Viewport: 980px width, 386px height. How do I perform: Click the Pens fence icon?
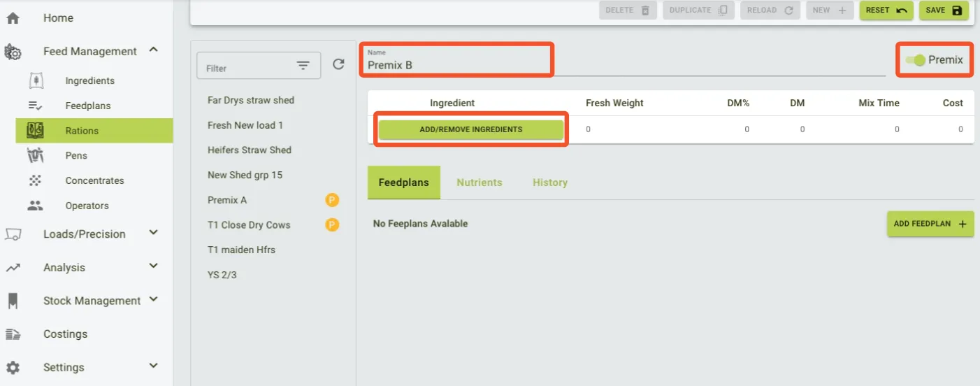click(35, 155)
